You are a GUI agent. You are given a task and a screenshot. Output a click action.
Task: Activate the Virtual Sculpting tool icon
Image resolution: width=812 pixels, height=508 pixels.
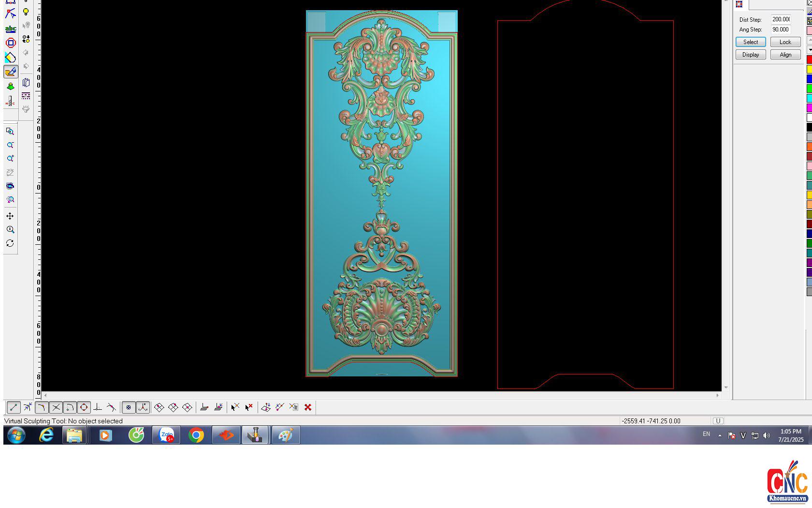11,72
